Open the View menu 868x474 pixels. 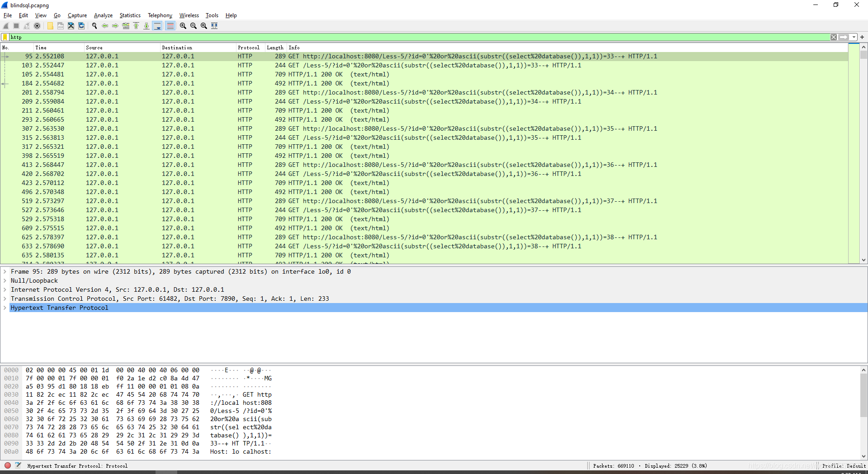point(41,15)
